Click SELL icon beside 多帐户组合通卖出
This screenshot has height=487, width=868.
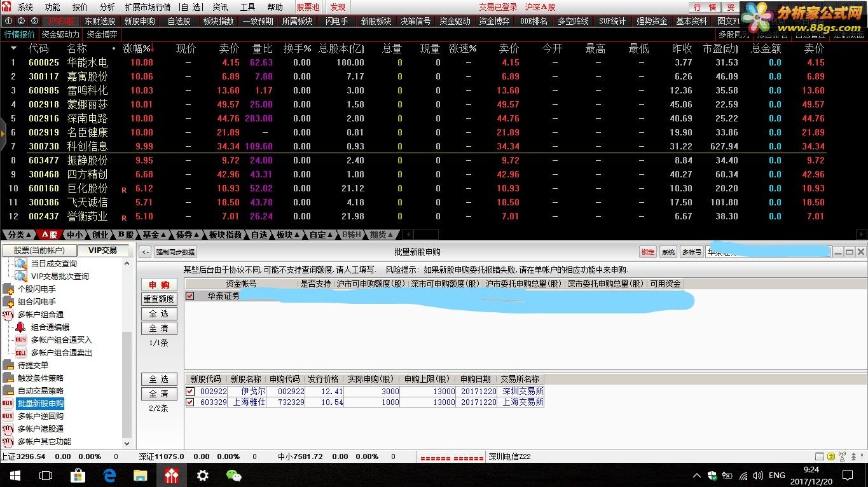point(21,352)
